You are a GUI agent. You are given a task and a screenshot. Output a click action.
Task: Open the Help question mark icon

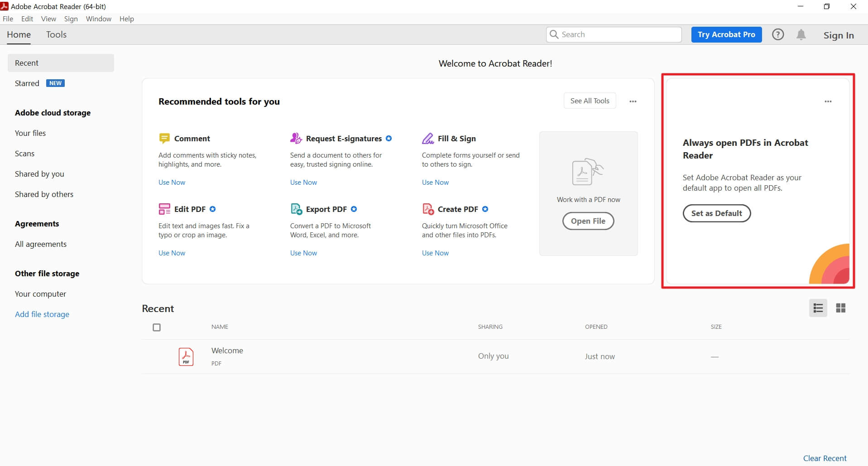tap(778, 34)
